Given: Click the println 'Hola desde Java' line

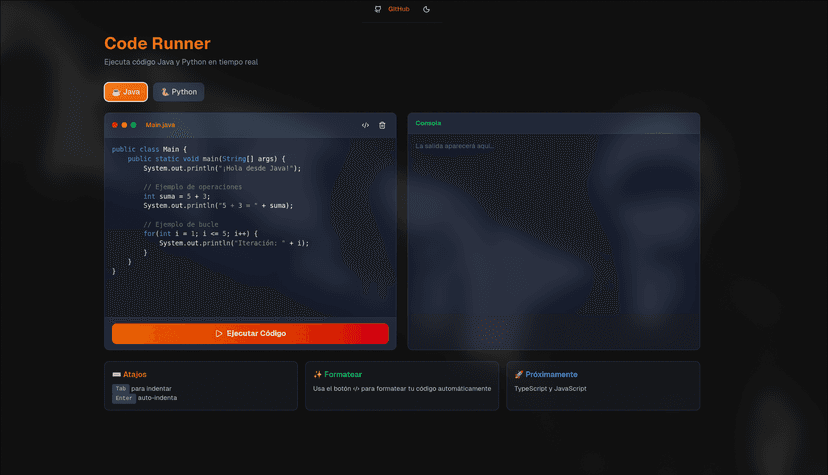Looking at the screenshot, I should [x=222, y=168].
